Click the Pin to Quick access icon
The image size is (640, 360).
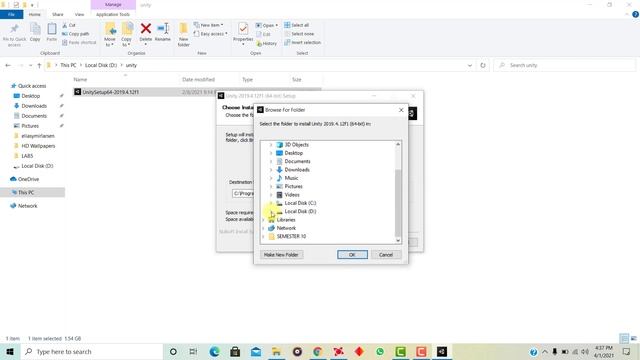[x=14, y=29]
